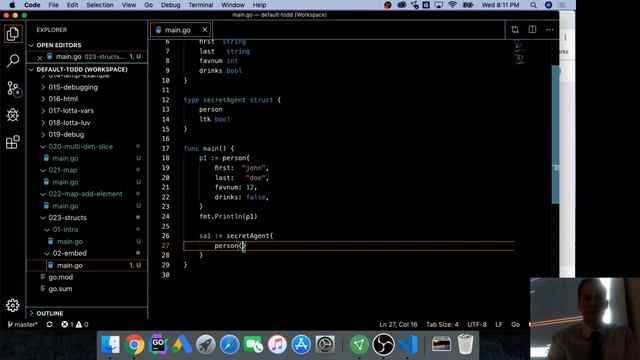640x360 pixels.
Task: Open the Terminal menu
Action: point(200,5)
